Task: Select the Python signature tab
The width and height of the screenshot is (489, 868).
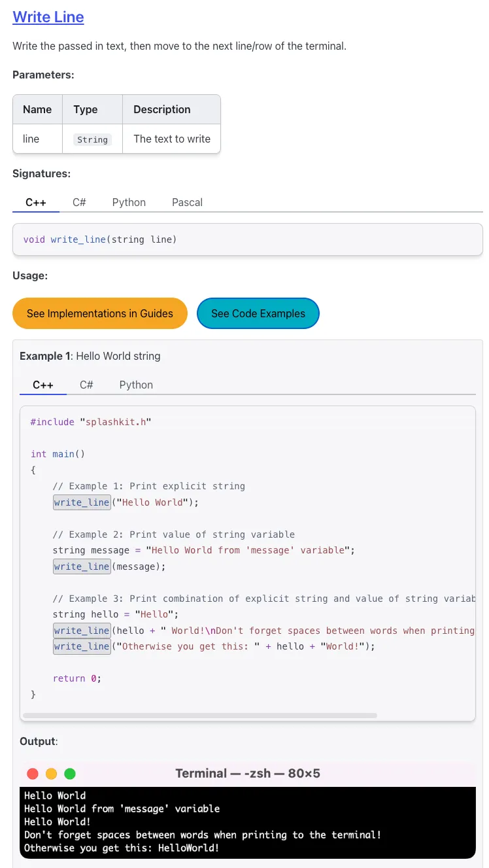Action: click(x=129, y=203)
